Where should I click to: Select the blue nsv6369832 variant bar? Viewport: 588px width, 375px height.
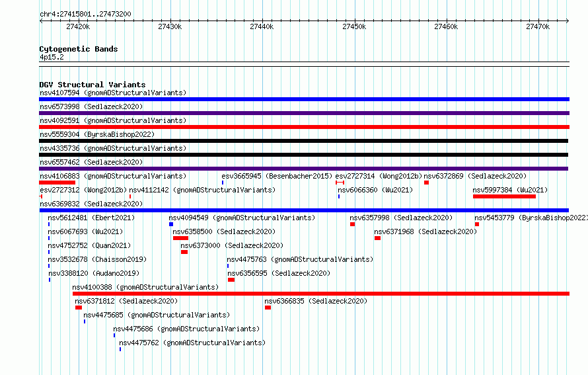pos(304,210)
